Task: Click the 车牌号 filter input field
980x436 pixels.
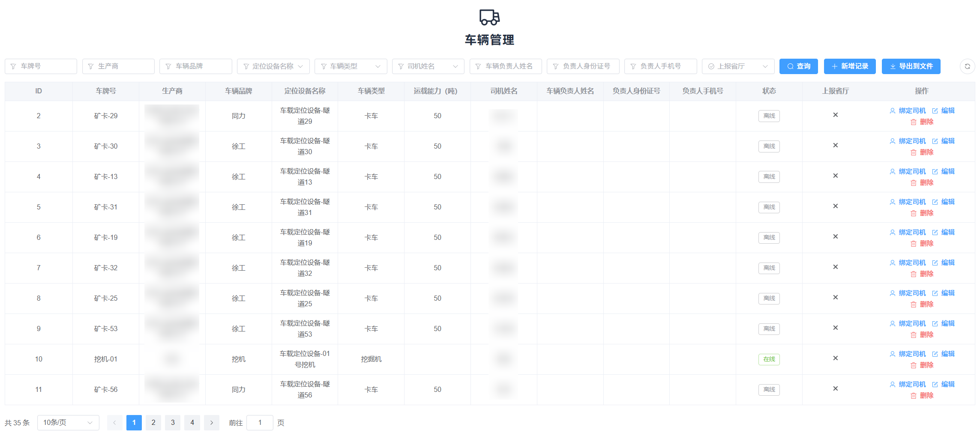Action: click(41, 66)
